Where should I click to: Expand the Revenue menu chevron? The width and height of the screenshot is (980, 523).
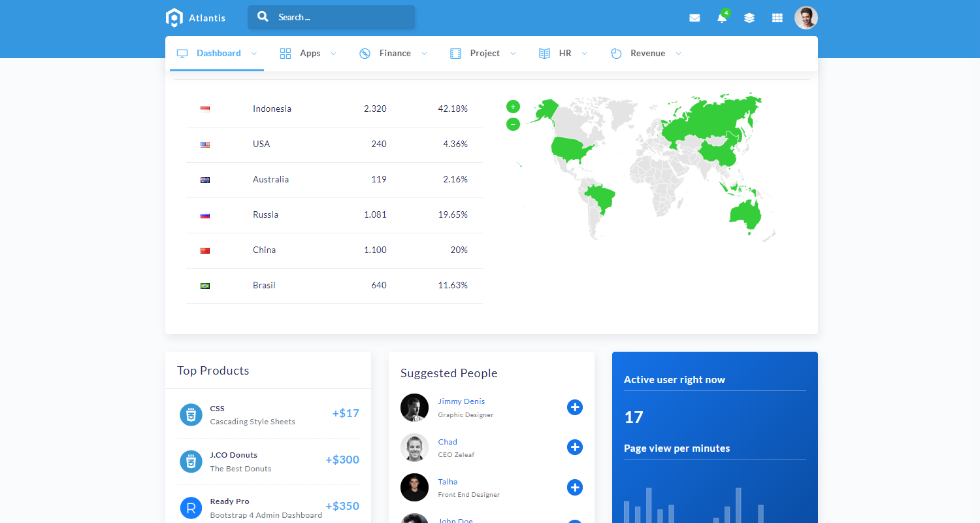[678, 54]
